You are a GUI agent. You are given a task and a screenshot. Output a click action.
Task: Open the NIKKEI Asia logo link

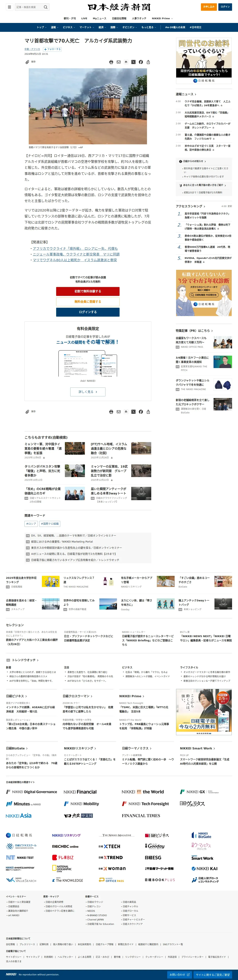click(19, 816)
